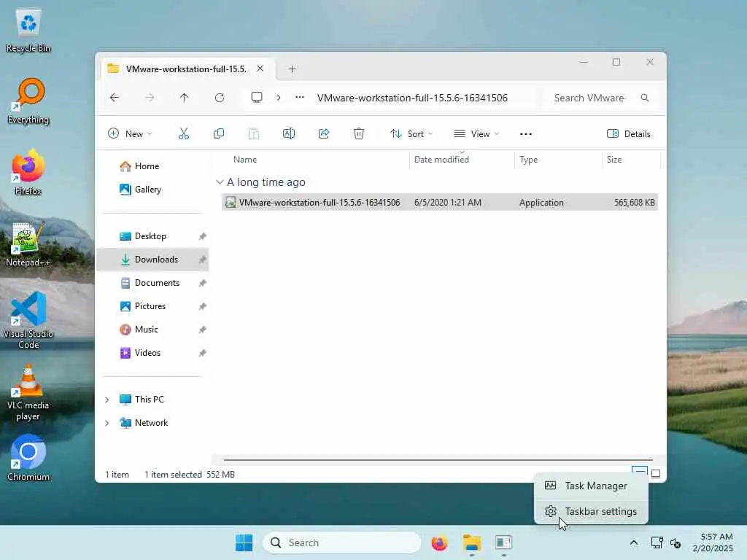Click the horizontal scrollbar in file list

pos(438,460)
